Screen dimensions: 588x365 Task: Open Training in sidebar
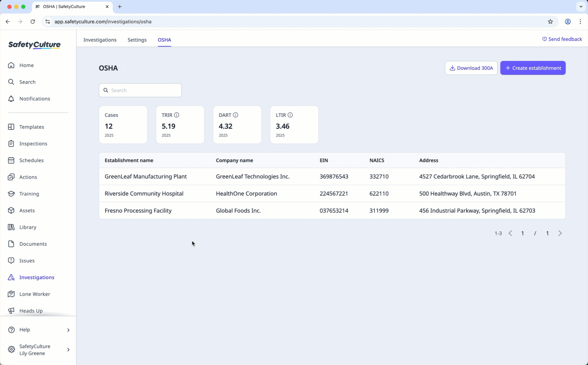click(23, 194)
